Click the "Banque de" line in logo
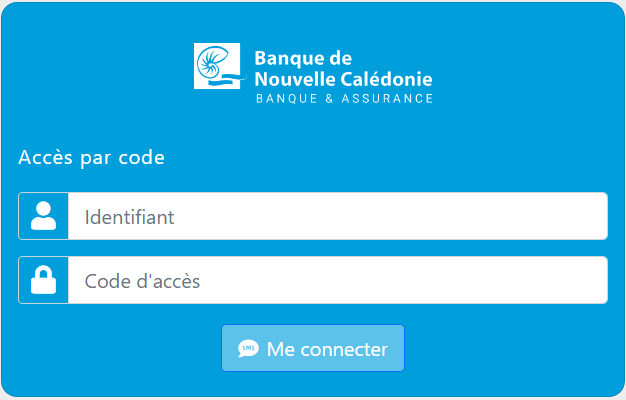 click(303, 59)
